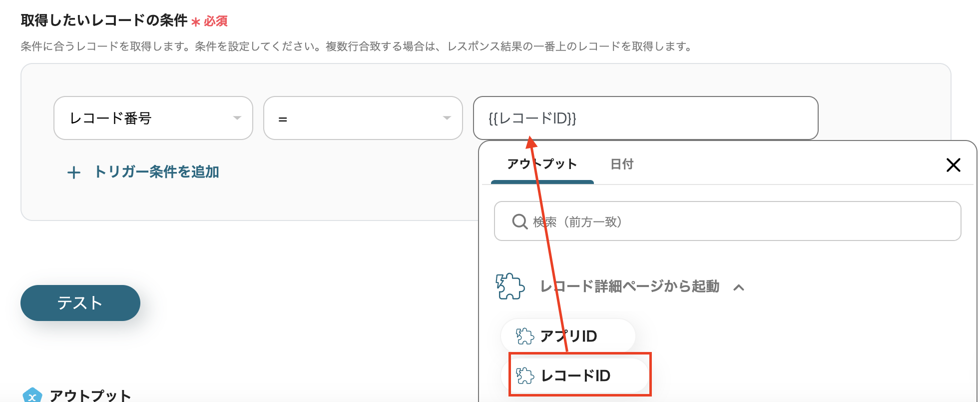The image size is (980, 402).
Task: Run the テスト button
Action: (x=80, y=303)
